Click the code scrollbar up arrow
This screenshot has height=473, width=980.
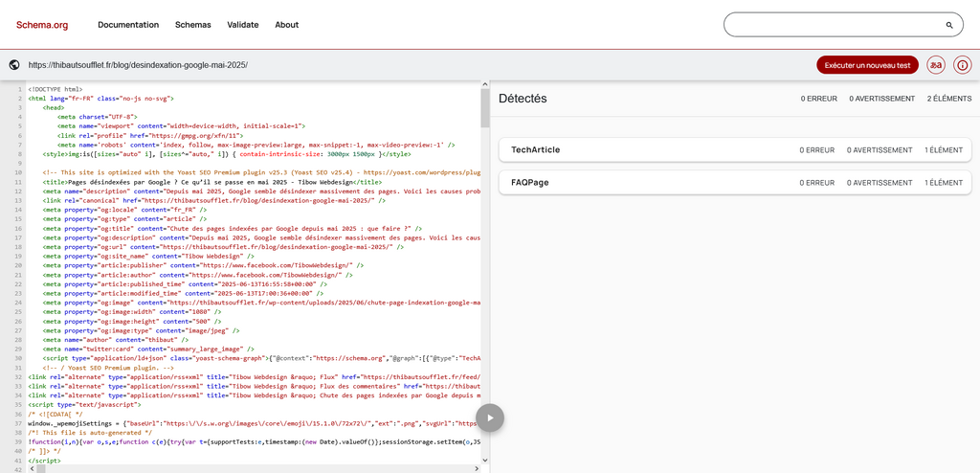click(x=485, y=84)
